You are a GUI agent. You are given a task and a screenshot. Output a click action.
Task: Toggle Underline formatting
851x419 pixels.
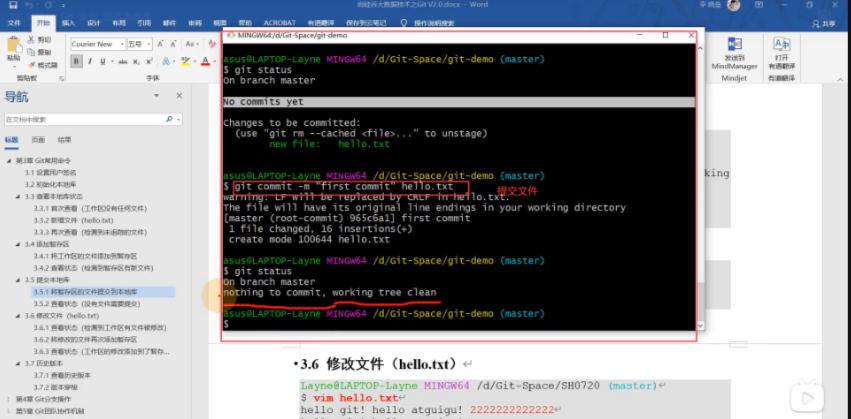pyautogui.click(x=101, y=61)
